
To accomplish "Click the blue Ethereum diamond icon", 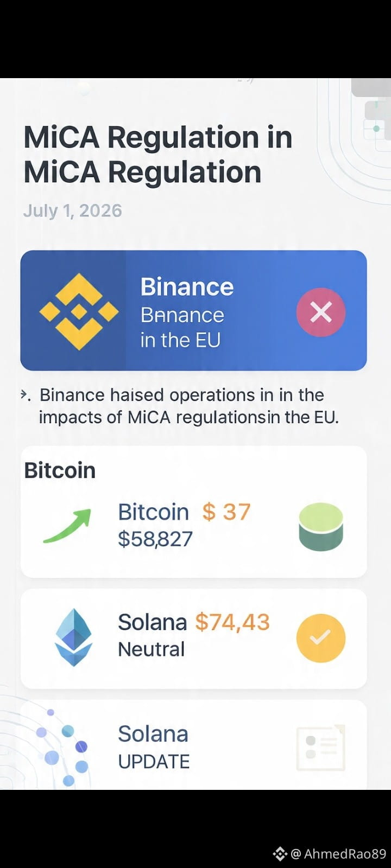I will [74, 637].
